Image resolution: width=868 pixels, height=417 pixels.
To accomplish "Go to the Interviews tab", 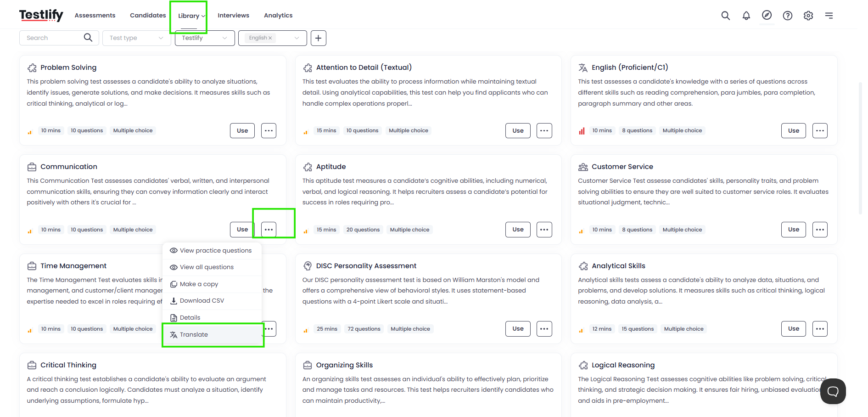I will click(233, 15).
